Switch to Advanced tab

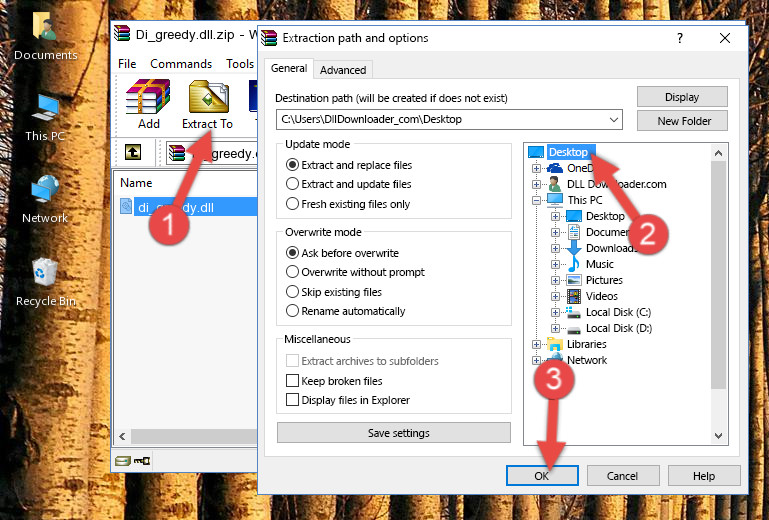click(343, 70)
